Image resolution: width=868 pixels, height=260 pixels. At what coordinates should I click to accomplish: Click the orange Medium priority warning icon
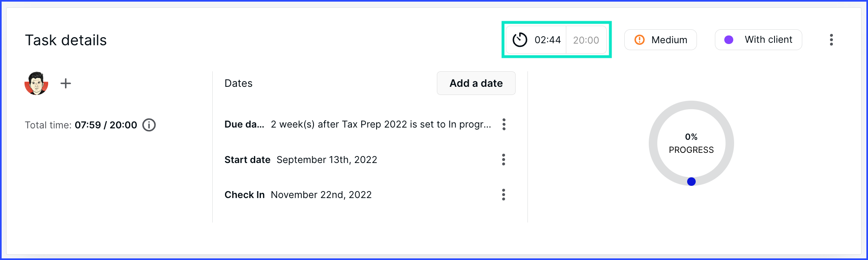point(639,40)
